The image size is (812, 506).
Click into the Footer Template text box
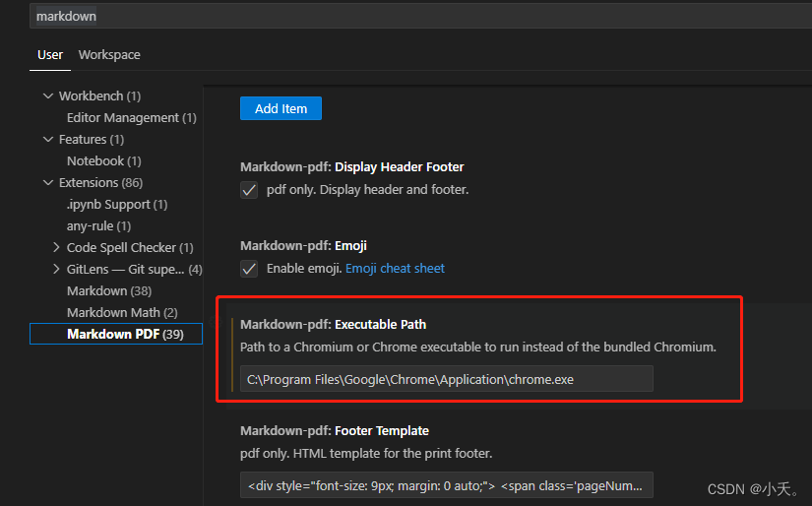point(447,485)
